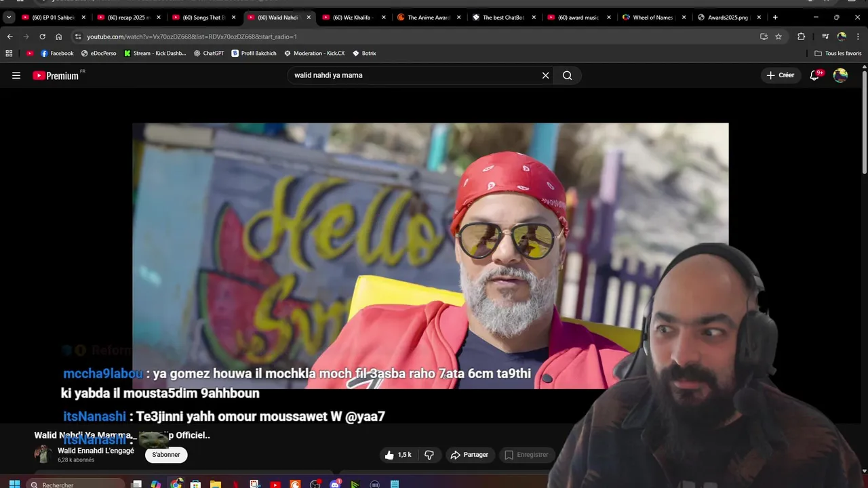Install app icon in address bar
This screenshot has width=868, height=488.
point(764,37)
